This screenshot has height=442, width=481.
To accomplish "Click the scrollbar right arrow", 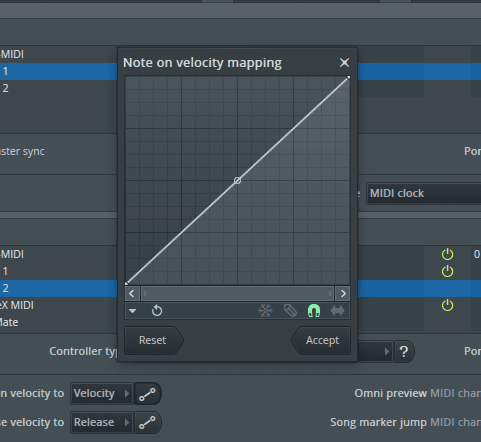I will click(x=343, y=294).
